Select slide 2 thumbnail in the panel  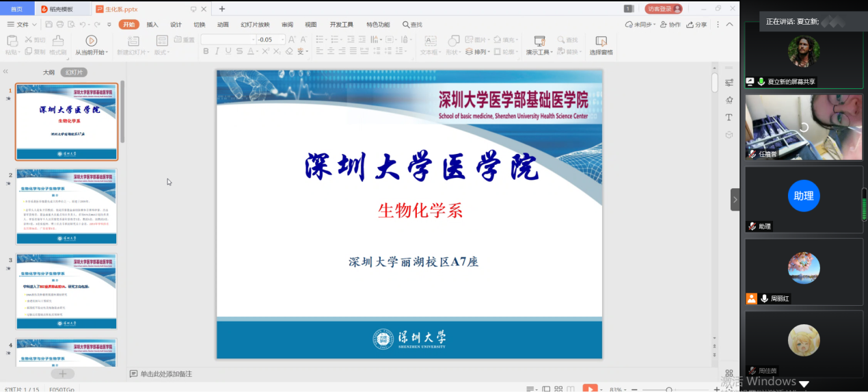66,206
